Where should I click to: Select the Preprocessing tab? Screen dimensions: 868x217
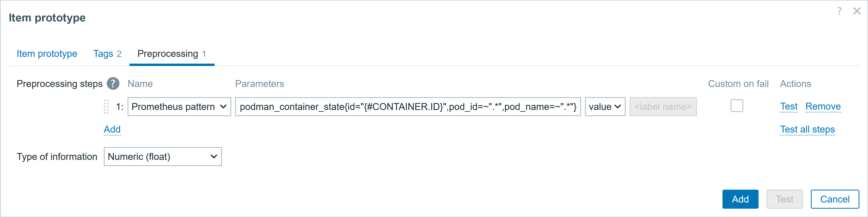pyautogui.click(x=172, y=54)
